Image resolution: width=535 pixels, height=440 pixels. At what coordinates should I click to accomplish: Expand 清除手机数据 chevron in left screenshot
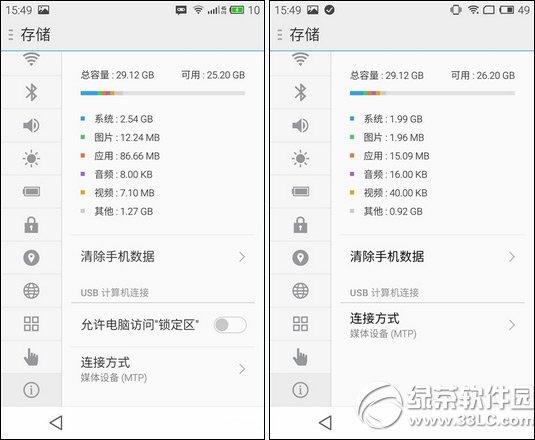coord(242,257)
